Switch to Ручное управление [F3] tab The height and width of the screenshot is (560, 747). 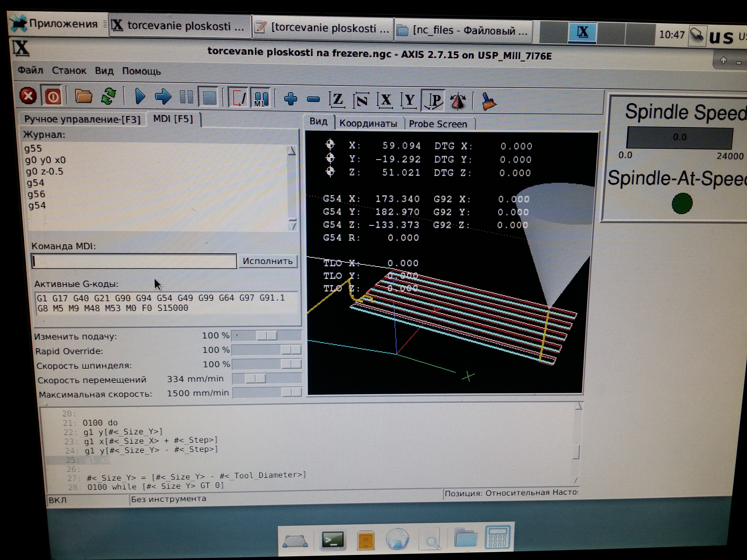click(x=82, y=119)
